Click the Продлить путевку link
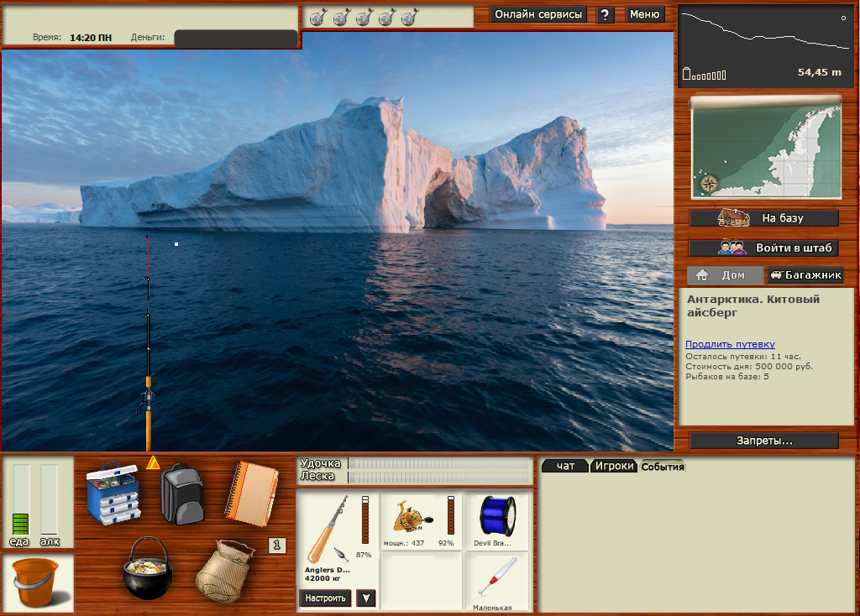The width and height of the screenshot is (860, 616). tap(730, 344)
